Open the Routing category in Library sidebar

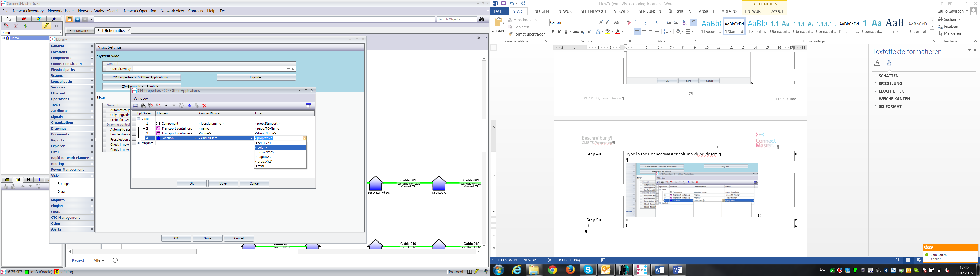[71, 164]
